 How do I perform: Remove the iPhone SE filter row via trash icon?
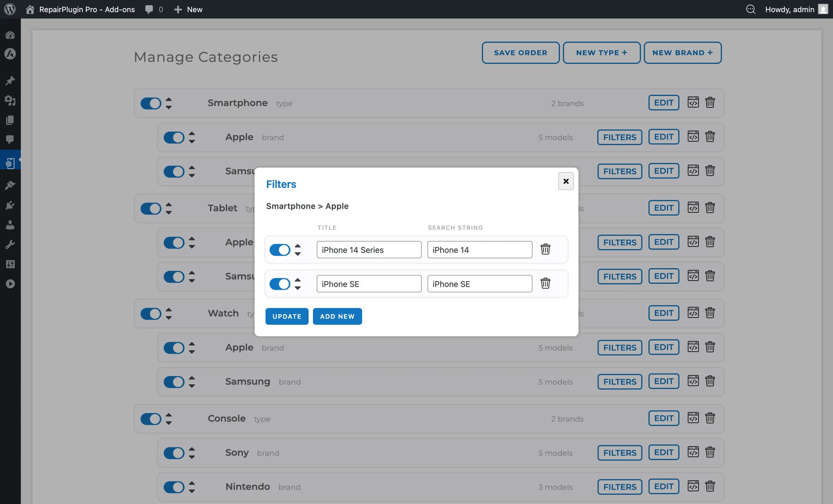point(545,284)
